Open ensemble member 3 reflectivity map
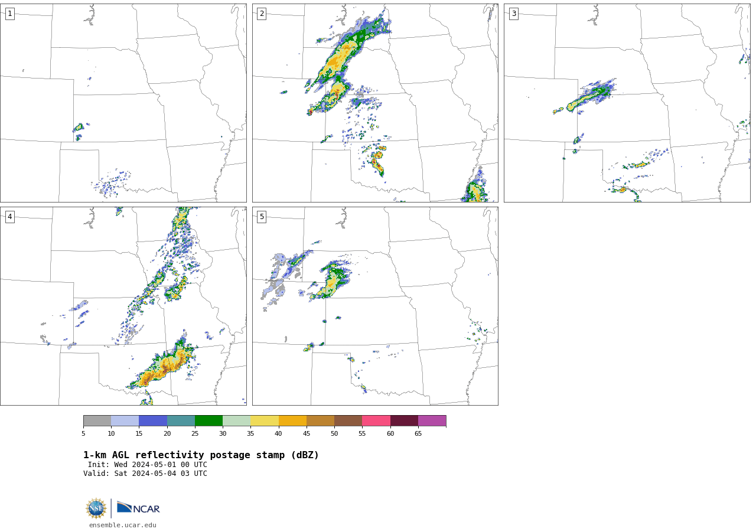The image size is (756, 532). tap(627, 103)
